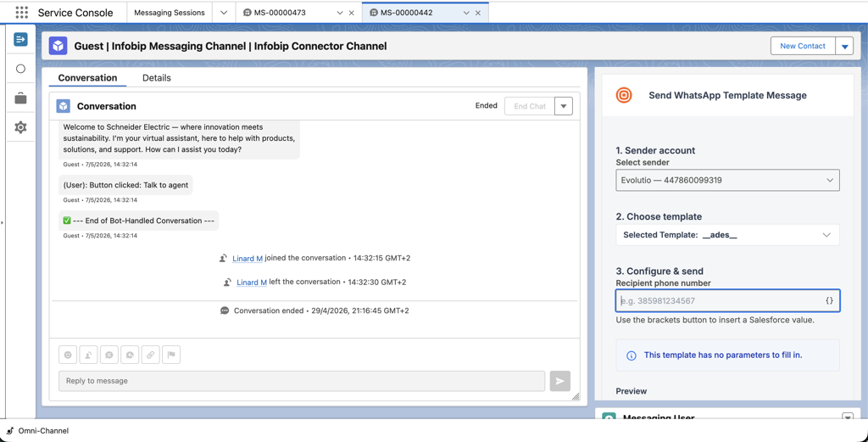Expand the collapsed left sidebar arrow handle
Screen dimensions: 868x442
click(3, 222)
